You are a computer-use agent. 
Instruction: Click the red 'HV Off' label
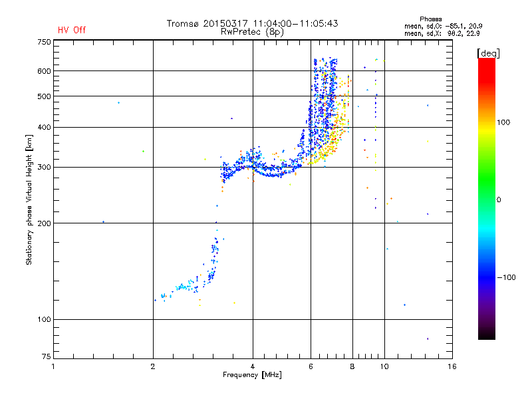(x=72, y=30)
